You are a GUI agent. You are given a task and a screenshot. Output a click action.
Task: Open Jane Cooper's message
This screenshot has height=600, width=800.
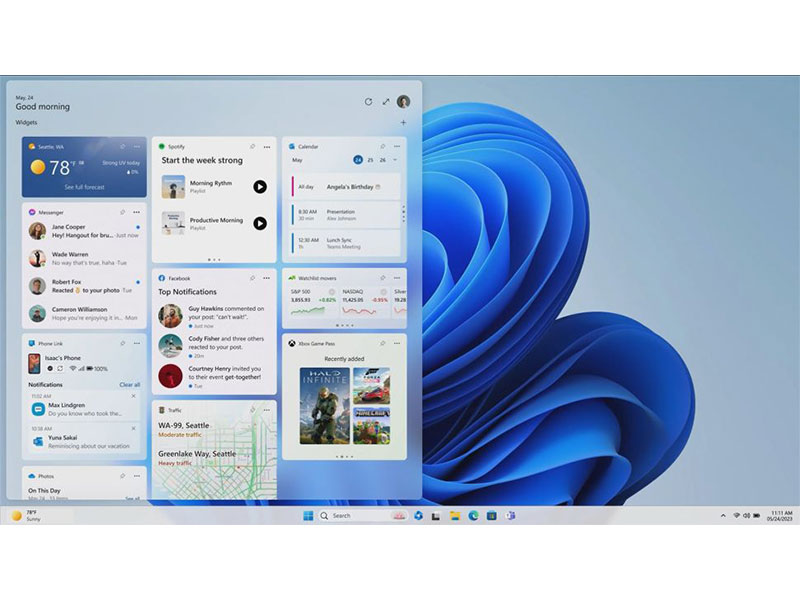click(84, 231)
